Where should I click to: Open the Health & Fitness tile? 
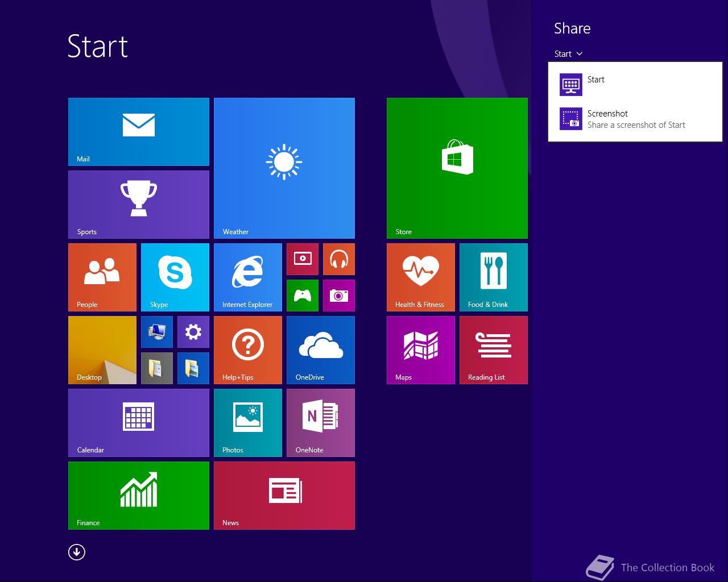point(421,277)
